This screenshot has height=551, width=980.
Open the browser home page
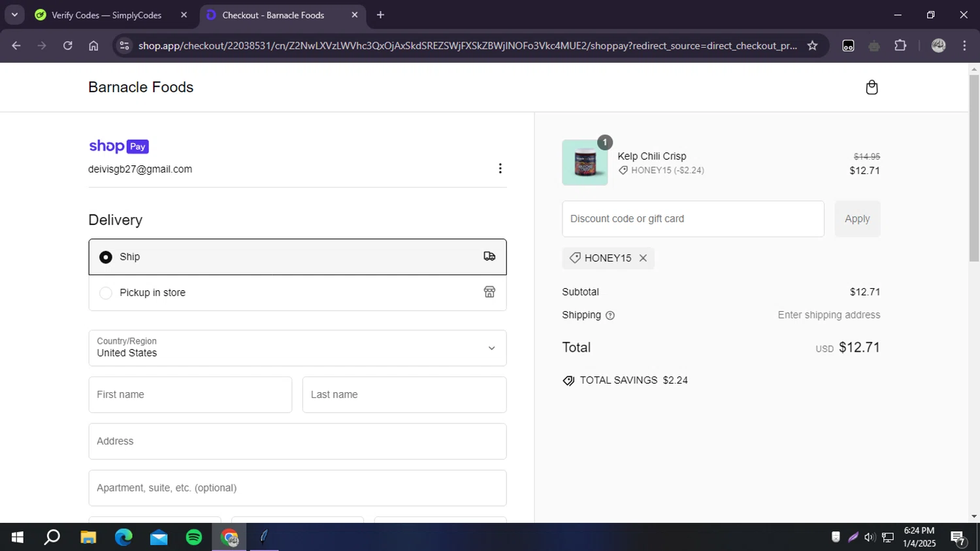(x=93, y=46)
